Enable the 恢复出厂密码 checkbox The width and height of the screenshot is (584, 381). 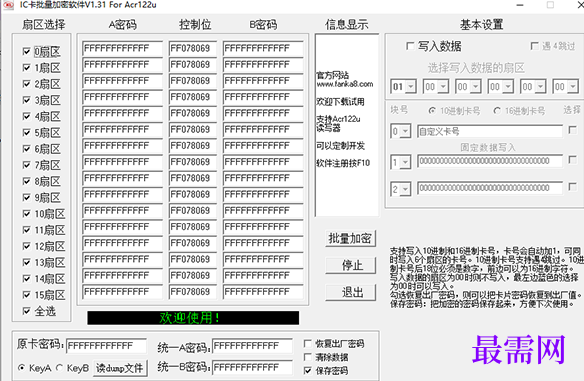click(x=308, y=343)
